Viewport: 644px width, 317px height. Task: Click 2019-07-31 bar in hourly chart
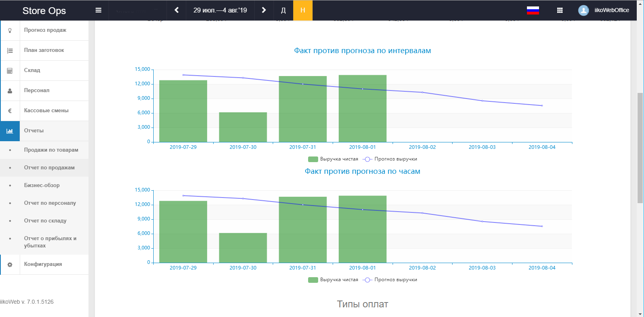pyautogui.click(x=302, y=230)
